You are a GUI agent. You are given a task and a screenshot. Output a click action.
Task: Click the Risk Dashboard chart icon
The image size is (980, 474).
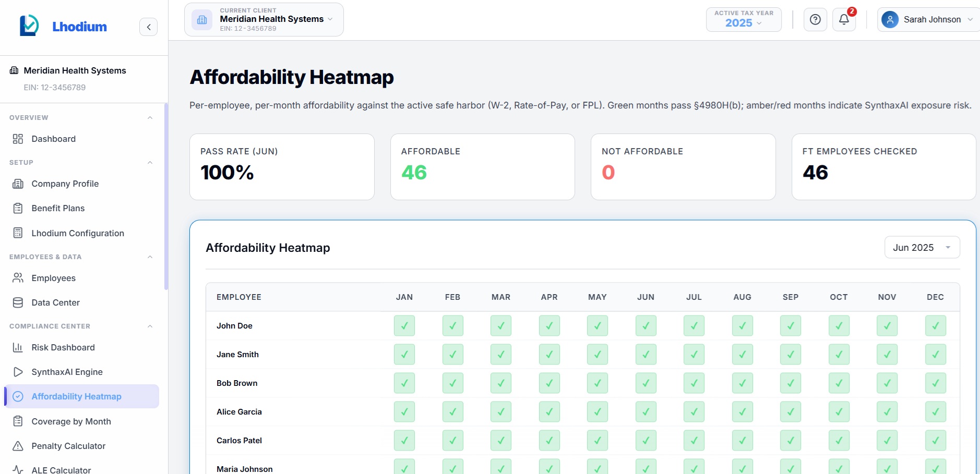(x=18, y=347)
